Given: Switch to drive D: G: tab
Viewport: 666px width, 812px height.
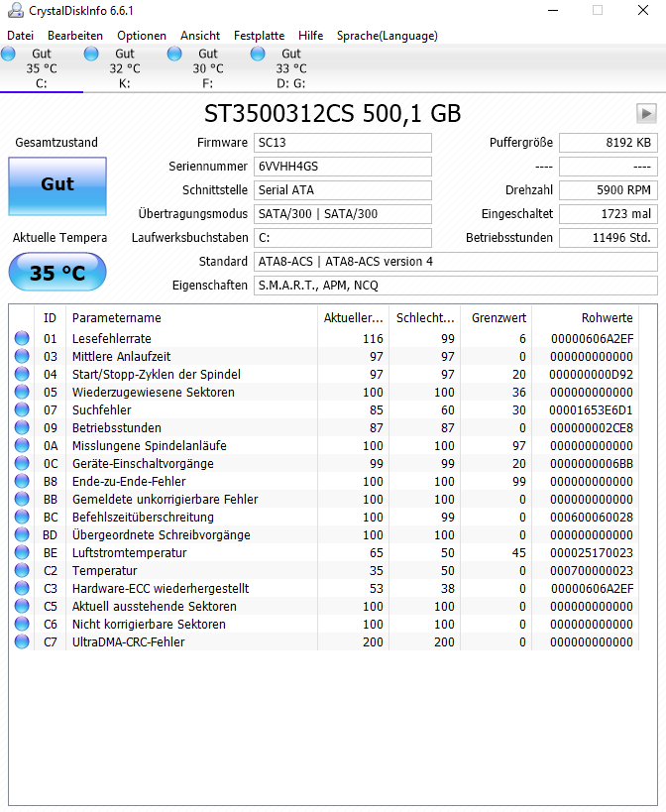Looking at the screenshot, I should pyautogui.click(x=290, y=68).
